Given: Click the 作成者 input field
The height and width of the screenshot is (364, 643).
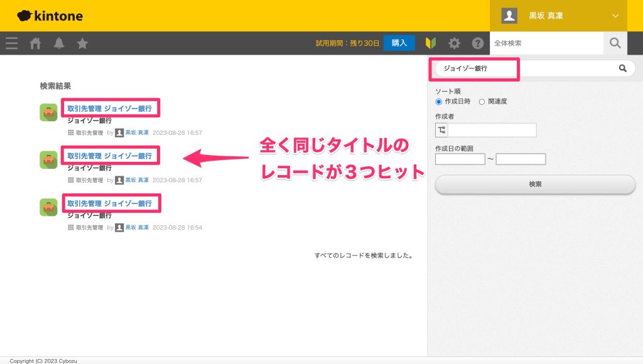Looking at the screenshot, I should (x=492, y=131).
